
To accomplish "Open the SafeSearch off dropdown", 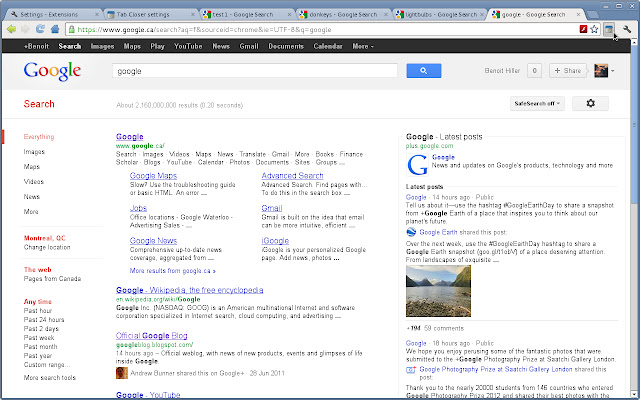I will pyautogui.click(x=537, y=104).
